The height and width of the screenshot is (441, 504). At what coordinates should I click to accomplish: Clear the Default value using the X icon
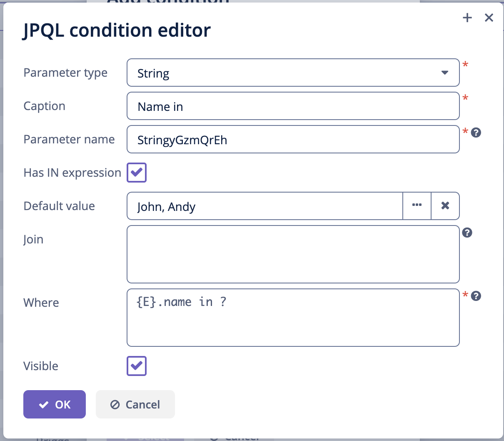[x=445, y=205]
